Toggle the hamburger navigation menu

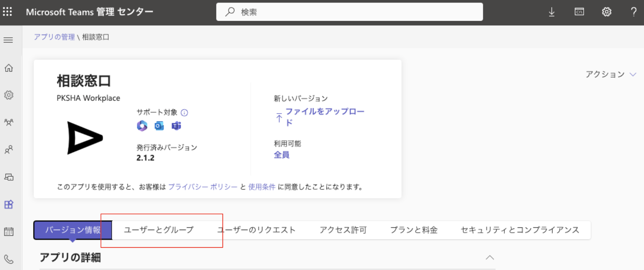(x=8, y=40)
